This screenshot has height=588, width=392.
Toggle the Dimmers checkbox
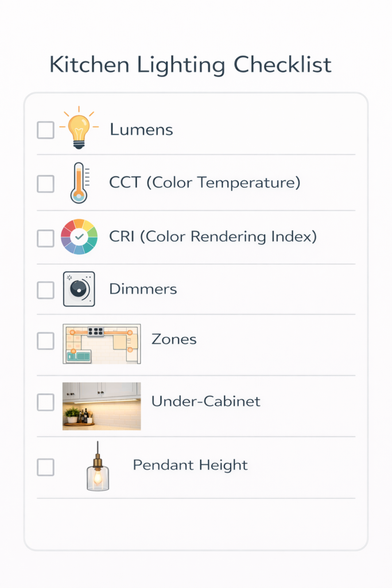pyautogui.click(x=46, y=290)
